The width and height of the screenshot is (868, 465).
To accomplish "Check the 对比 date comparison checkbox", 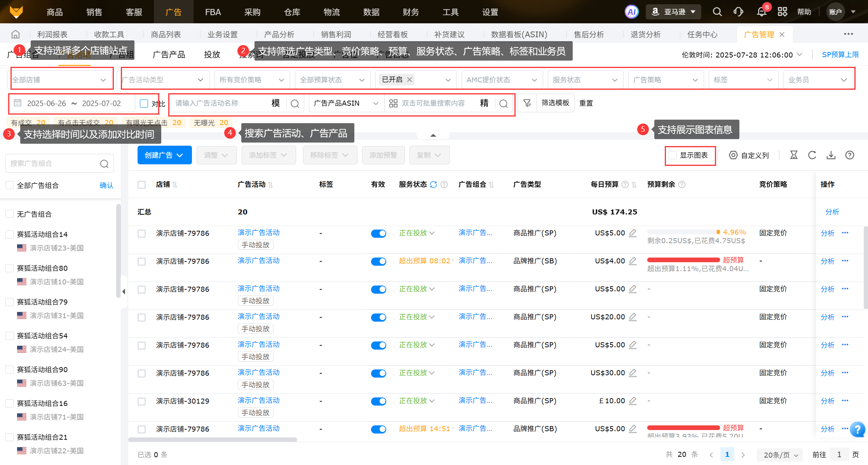I will [x=144, y=103].
